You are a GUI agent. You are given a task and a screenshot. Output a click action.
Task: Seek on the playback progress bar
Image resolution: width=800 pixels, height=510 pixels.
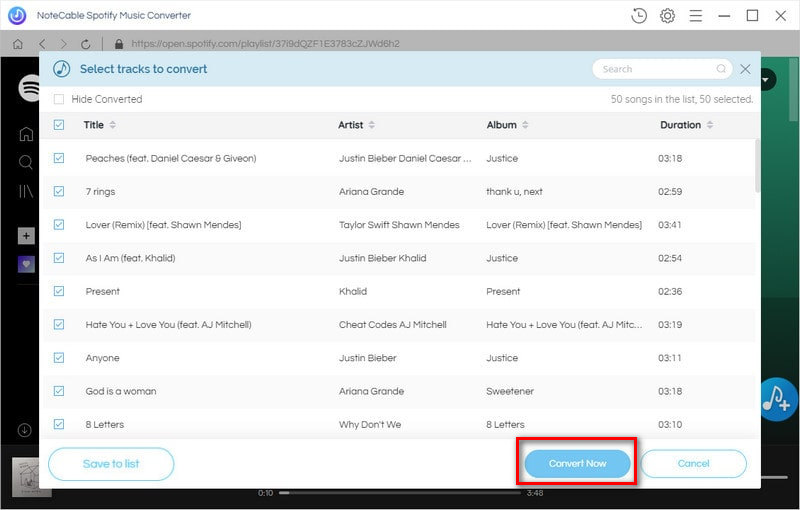[x=400, y=493]
